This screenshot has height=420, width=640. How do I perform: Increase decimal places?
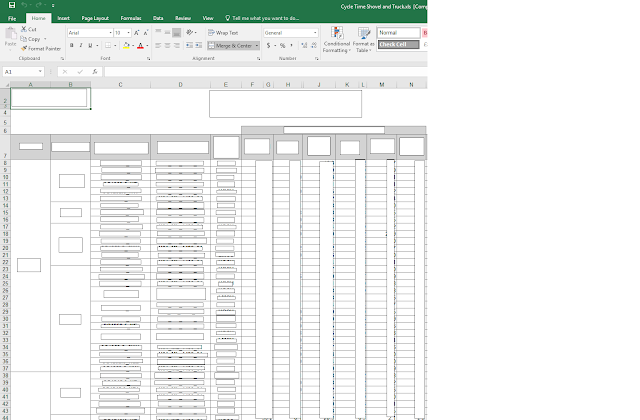[304, 45]
